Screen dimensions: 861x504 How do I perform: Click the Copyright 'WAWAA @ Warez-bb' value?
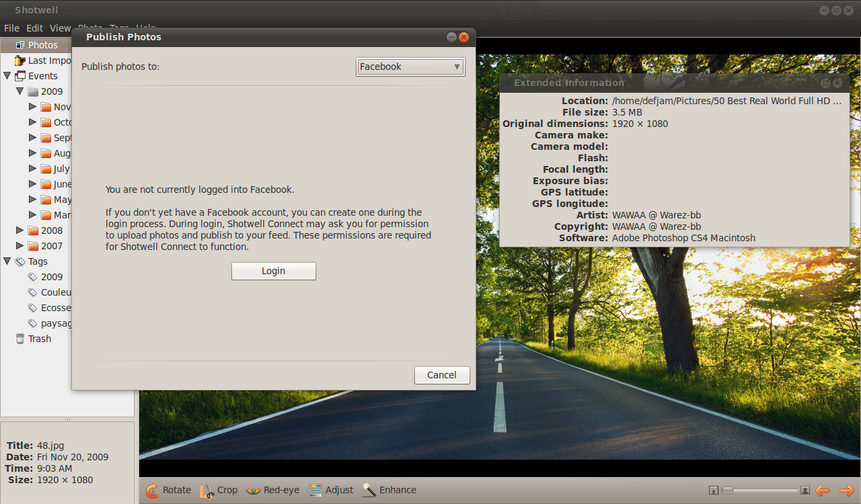pyautogui.click(x=657, y=226)
